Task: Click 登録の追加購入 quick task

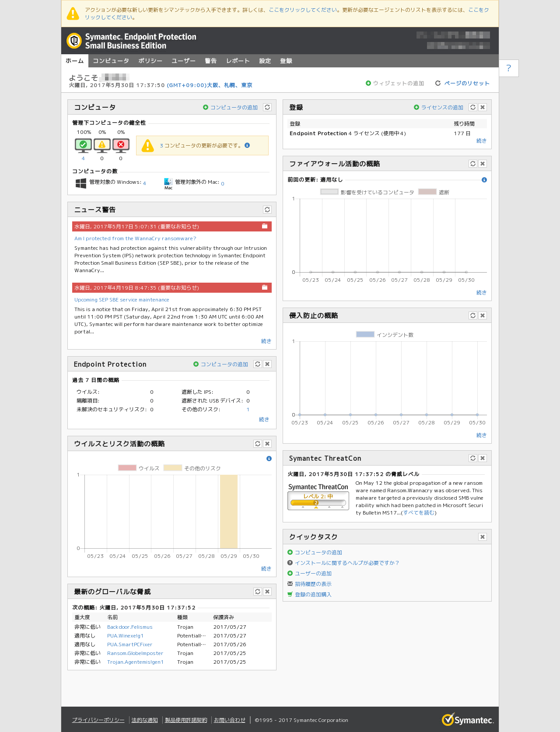Action: 313,595
